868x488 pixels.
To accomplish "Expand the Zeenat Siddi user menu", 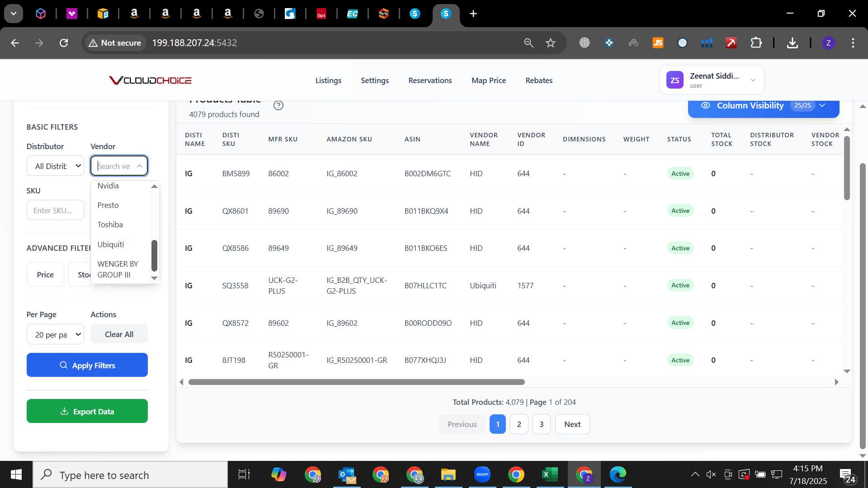I will coord(712,80).
